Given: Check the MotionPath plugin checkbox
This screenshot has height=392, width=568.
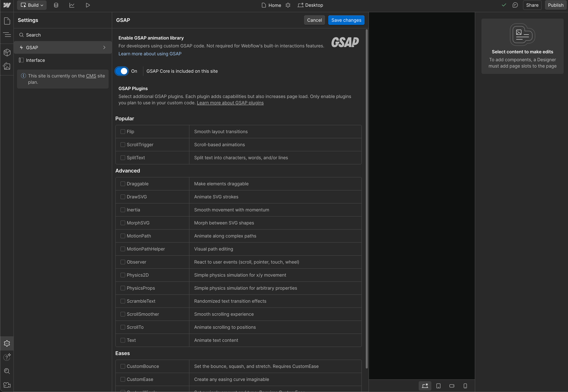Looking at the screenshot, I should tap(123, 236).
